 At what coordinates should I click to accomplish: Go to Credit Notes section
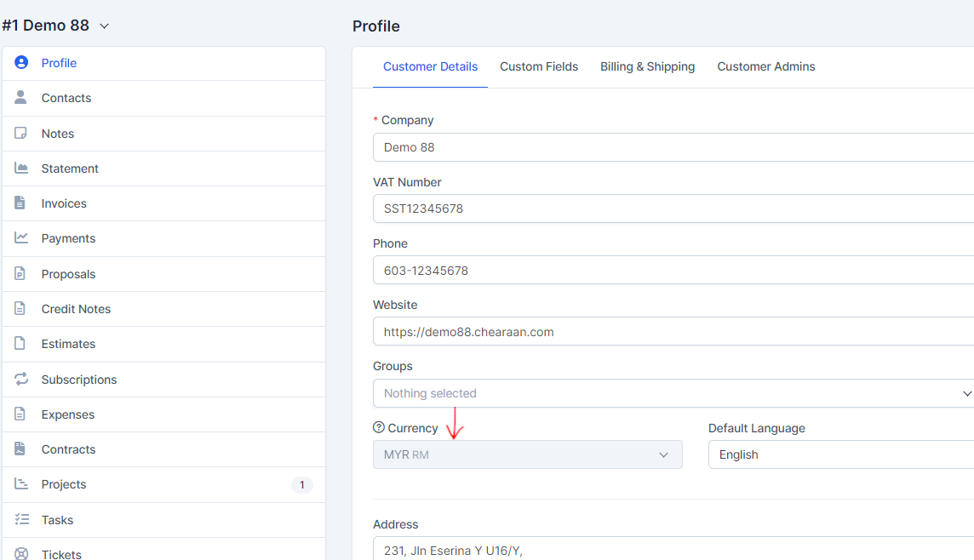tap(76, 309)
